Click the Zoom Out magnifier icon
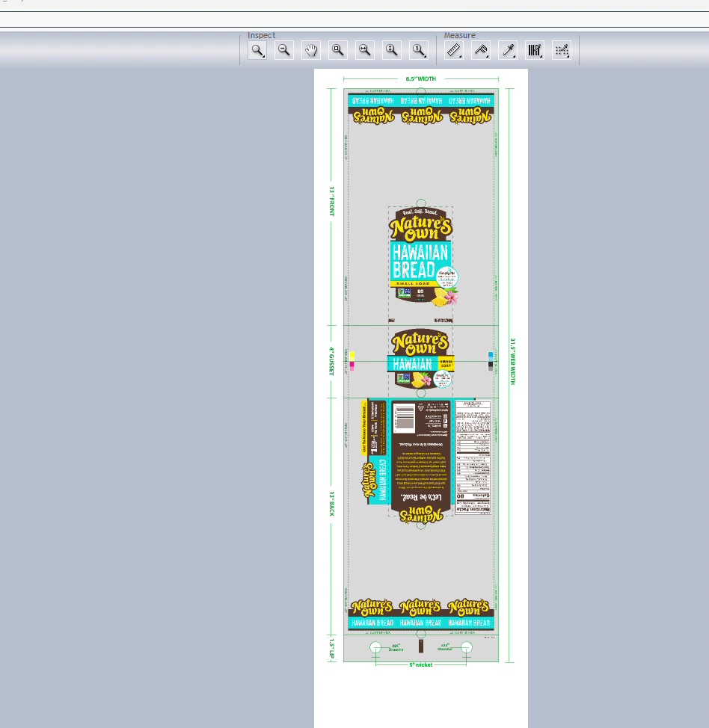Image resolution: width=709 pixels, height=728 pixels. pos(284,50)
